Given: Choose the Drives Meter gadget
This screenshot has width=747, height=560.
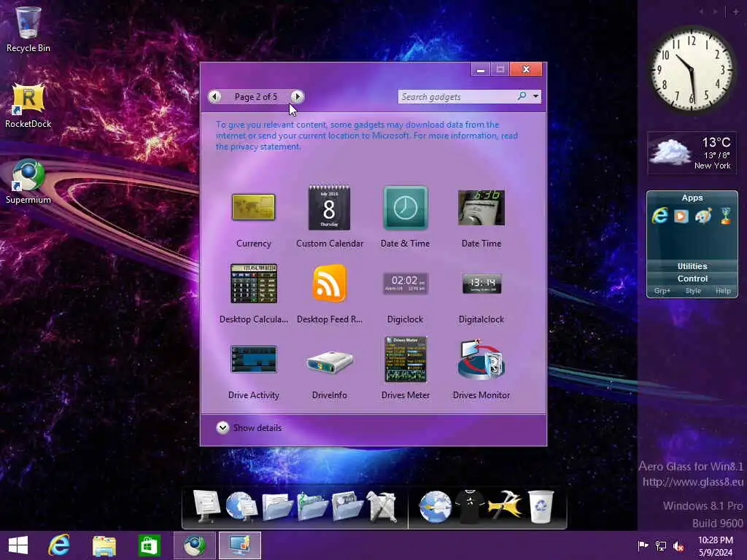Looking at the screenshot, I should (x=406, y=359).
